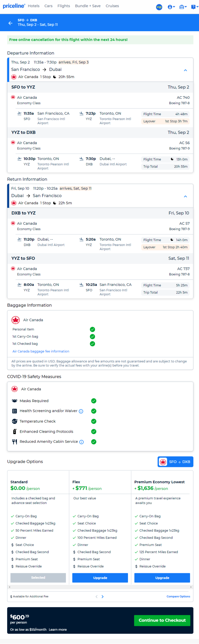Open Air Canada baggage fee information link
The width and height of the screenshot is (199, 644).
tap(41, 351)
